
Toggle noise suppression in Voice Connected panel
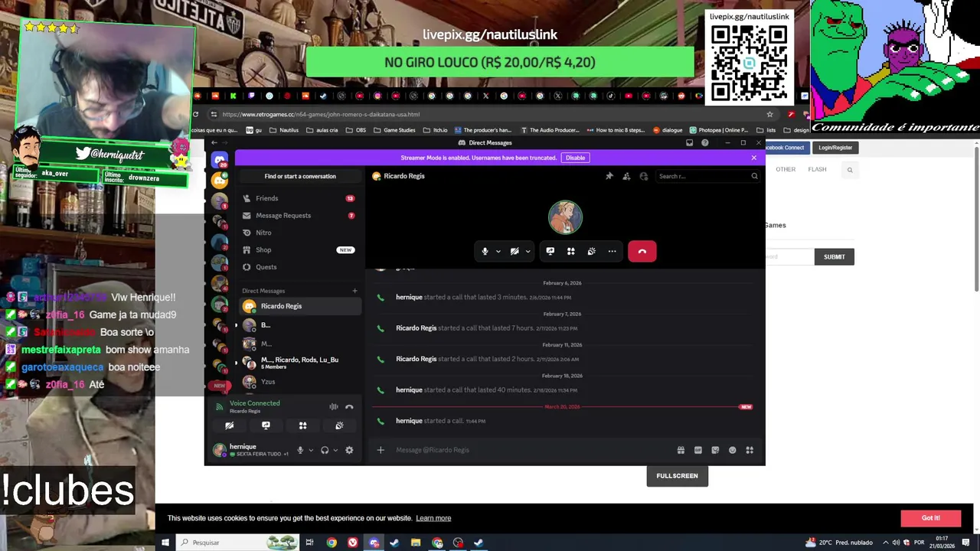[x=334, y=407]
